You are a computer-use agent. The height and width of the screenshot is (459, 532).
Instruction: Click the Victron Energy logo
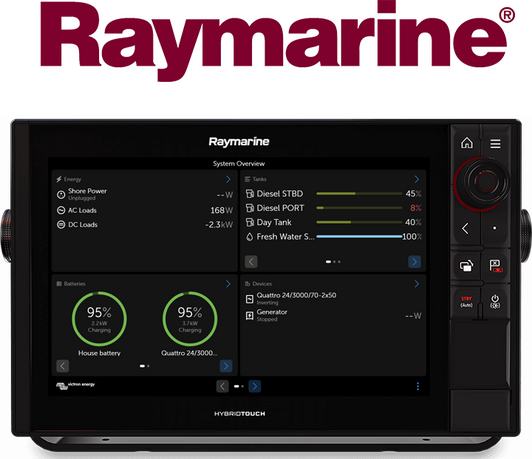[x=75, y=386]
